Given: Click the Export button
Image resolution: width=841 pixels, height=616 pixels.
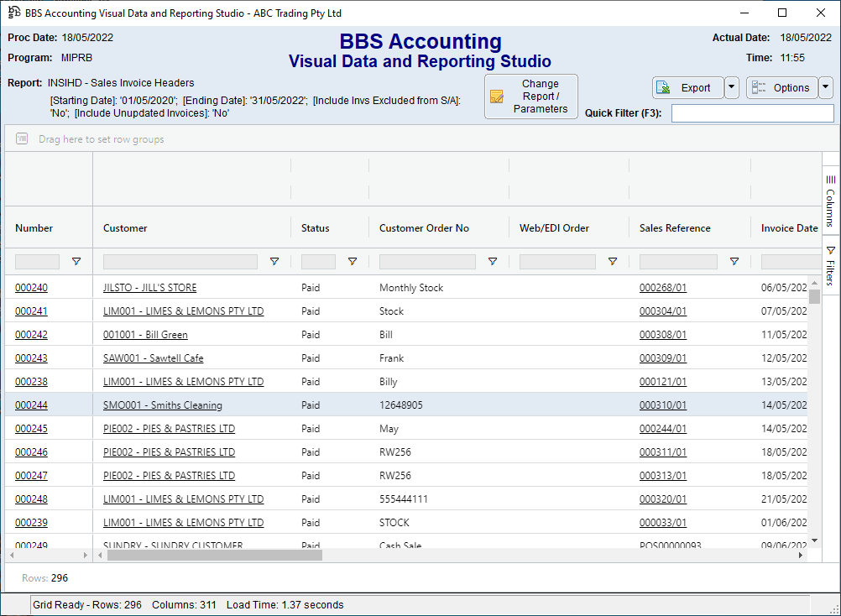Looking at the screenshot, I should tap(687, 88).
